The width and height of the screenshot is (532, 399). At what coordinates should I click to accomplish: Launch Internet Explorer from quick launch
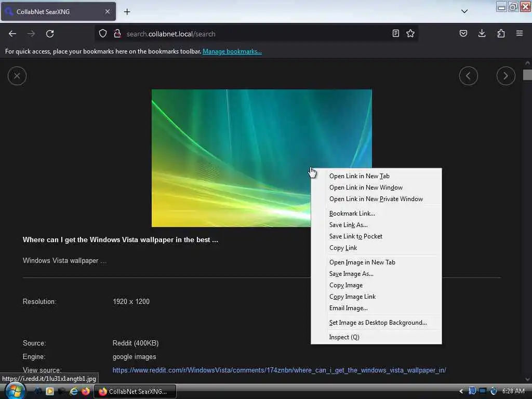[74, 392]
